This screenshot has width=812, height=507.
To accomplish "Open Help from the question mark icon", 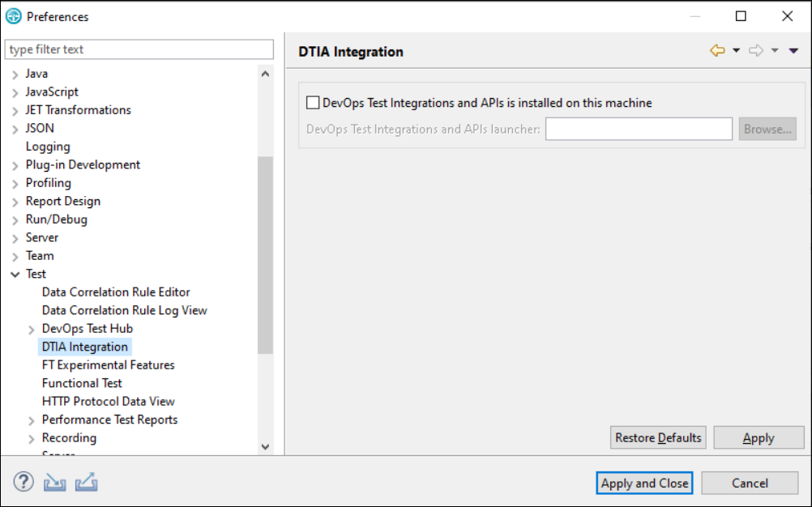I will pyautogui.click(x=23, y=482).
